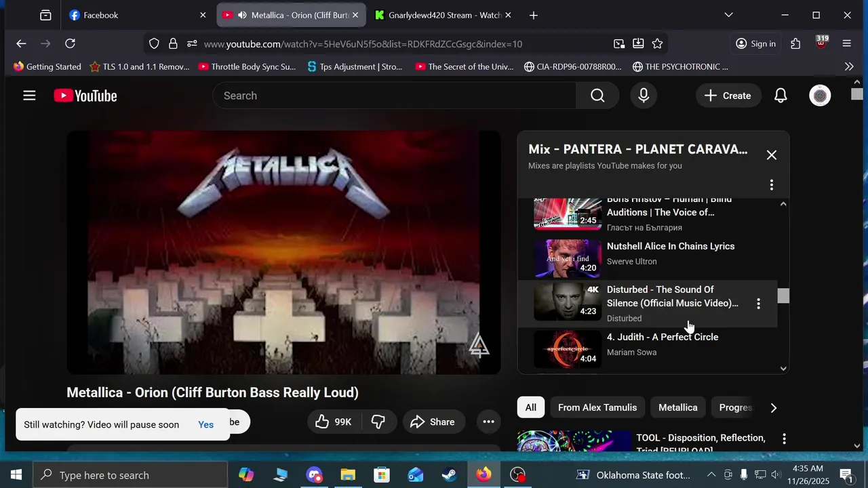Switch to Gnarlydewd420 Stream tab
868x488 pixels.
pyautogui.click(x=445, y=15)
